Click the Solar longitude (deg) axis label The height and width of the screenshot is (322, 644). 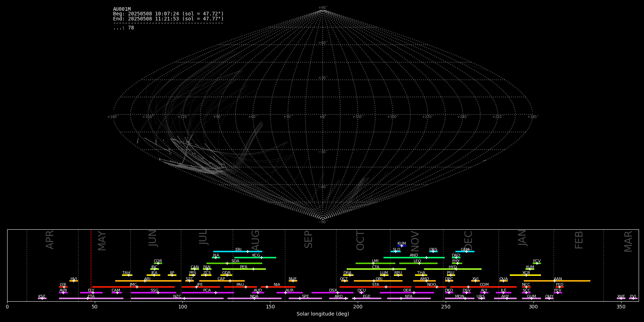[x=323, y=314]
